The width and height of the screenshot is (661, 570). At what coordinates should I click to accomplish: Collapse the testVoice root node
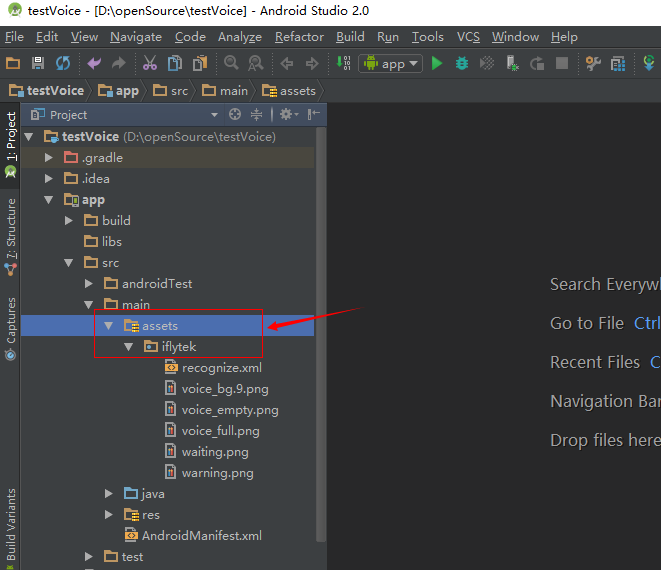point(29,137)
